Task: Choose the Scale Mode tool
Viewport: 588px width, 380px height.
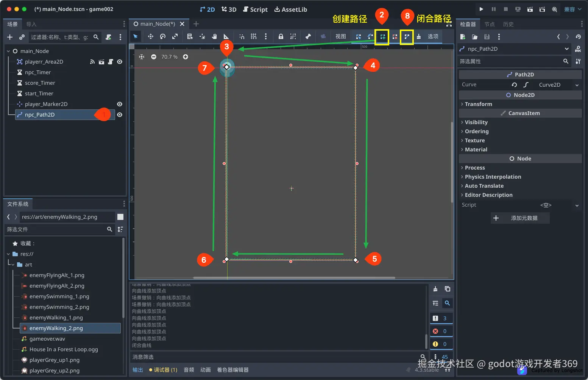Action: pos(175,36)
